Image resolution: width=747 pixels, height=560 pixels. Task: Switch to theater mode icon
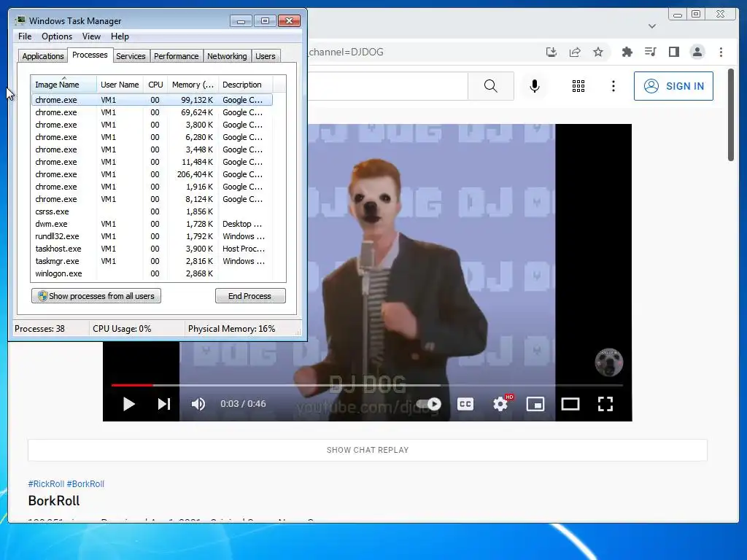point(570,404)
